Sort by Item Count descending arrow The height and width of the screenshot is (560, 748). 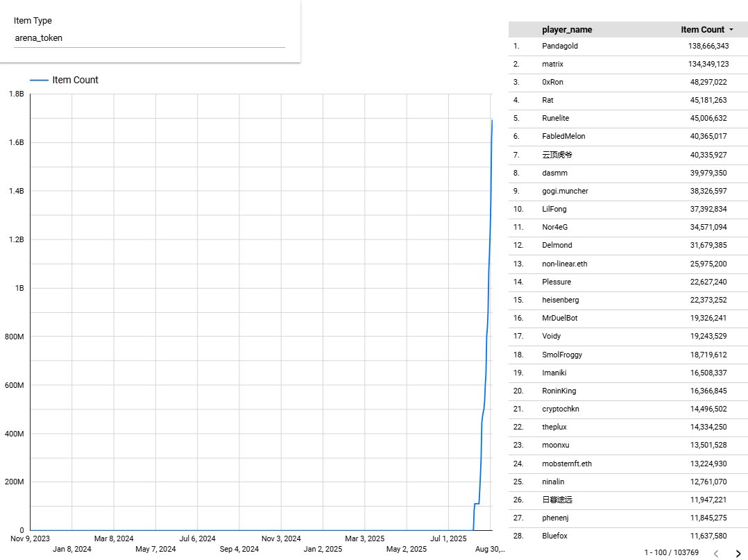tap(731, 30)
